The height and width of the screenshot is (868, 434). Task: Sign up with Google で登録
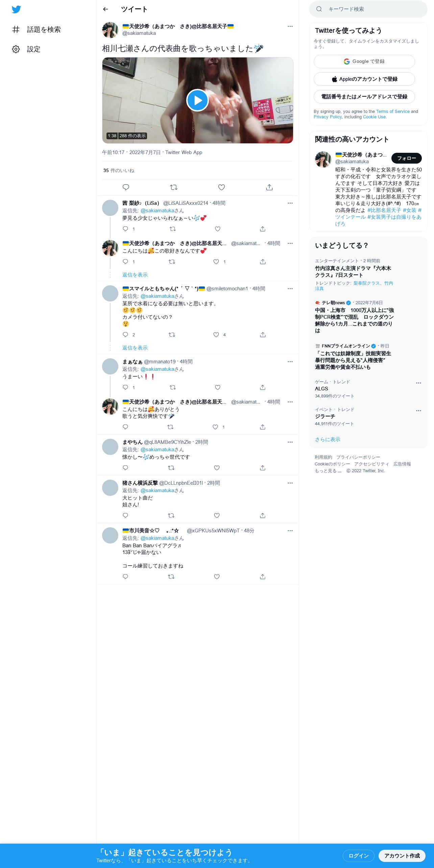pos(364,62)
